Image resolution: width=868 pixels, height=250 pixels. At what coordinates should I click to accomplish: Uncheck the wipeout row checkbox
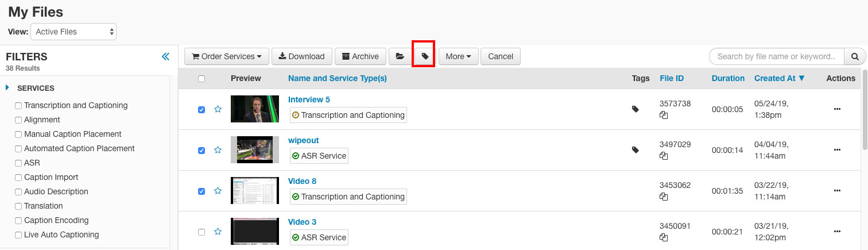pos(201,151)
